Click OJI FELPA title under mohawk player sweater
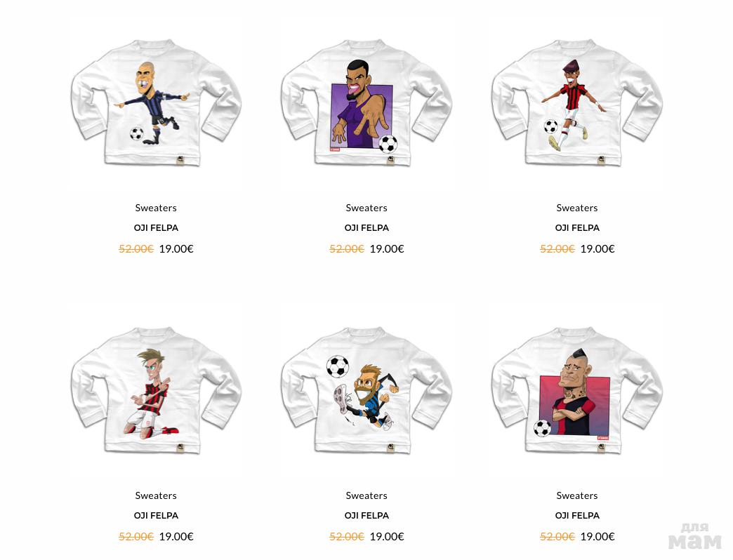733x560 pixels. (x=577, y=516)
